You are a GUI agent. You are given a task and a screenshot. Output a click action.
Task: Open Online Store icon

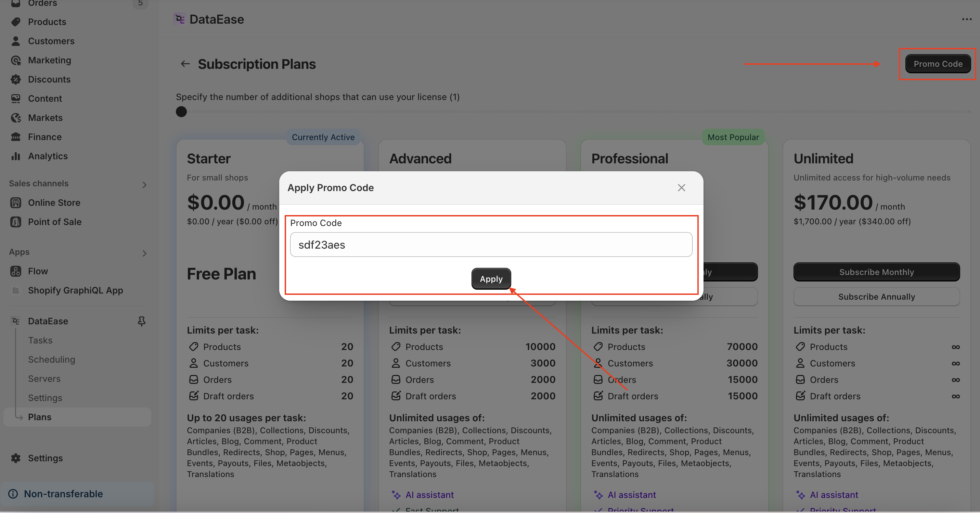[x=16, y=203]
